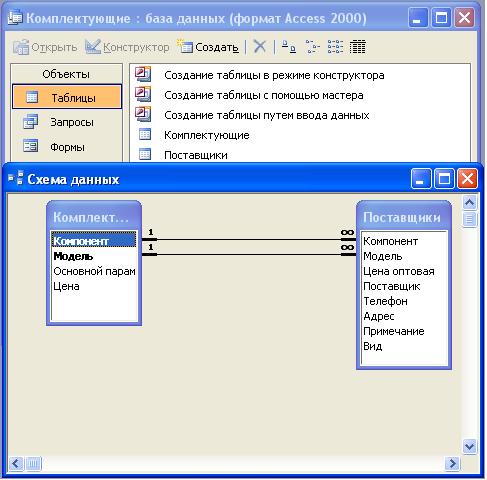Click the icon beside the Комплектующие table entry
Viewport: 487px width, 480px height.
coord(145,134)
